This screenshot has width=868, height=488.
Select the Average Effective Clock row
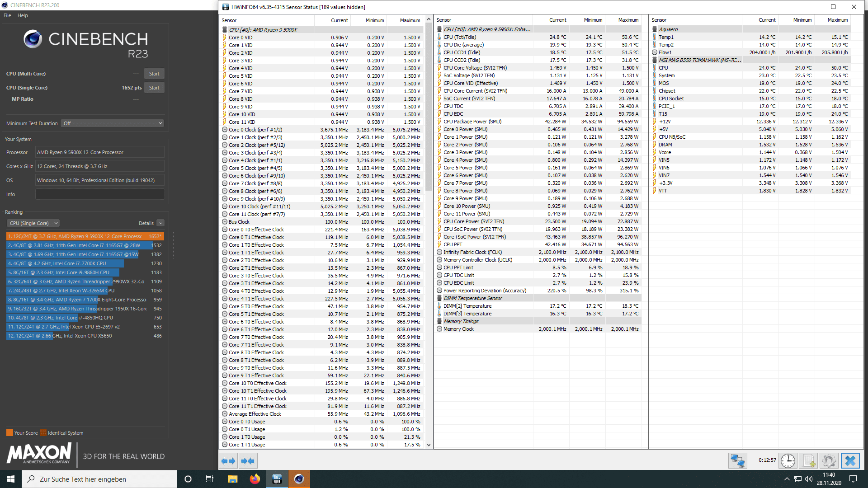click(322, 414)
